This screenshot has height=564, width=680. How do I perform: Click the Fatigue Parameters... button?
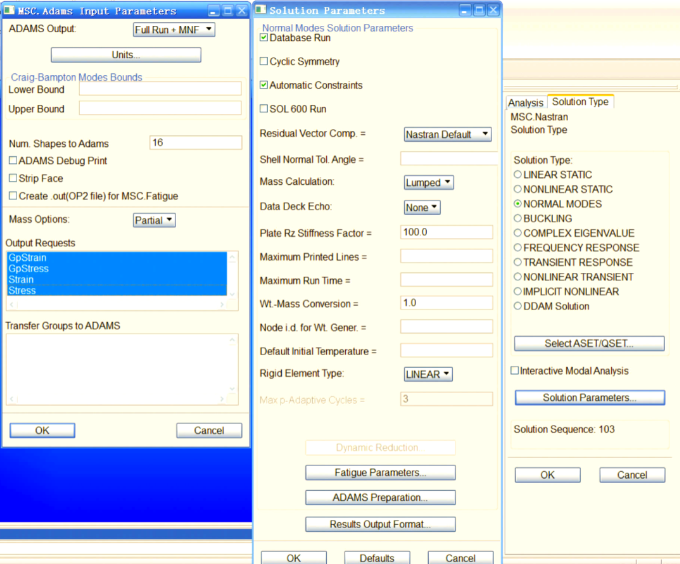(x=380, y=473)
